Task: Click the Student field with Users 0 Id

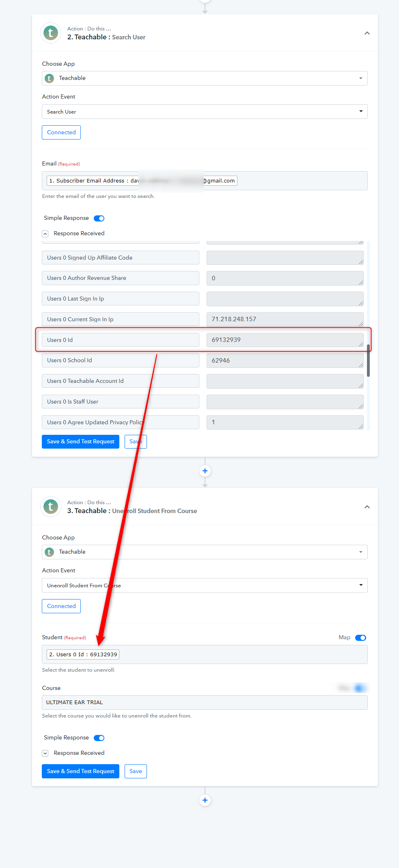Action: (x=205, y=654)
